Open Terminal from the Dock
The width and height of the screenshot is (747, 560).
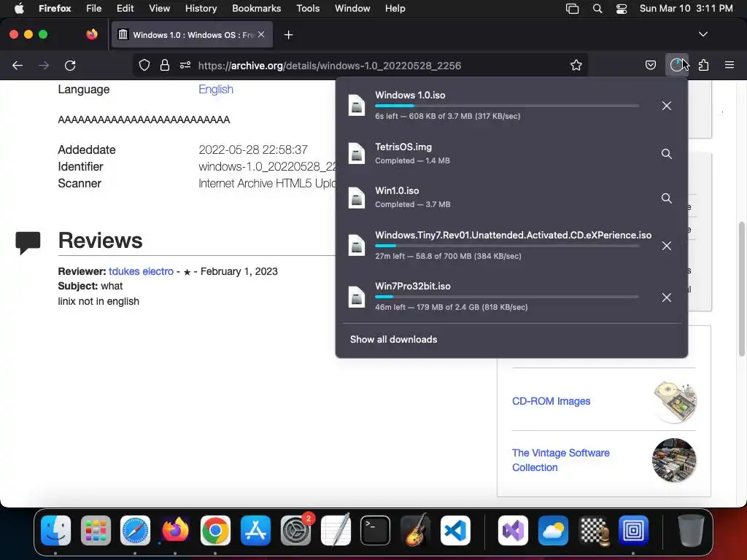376,531
